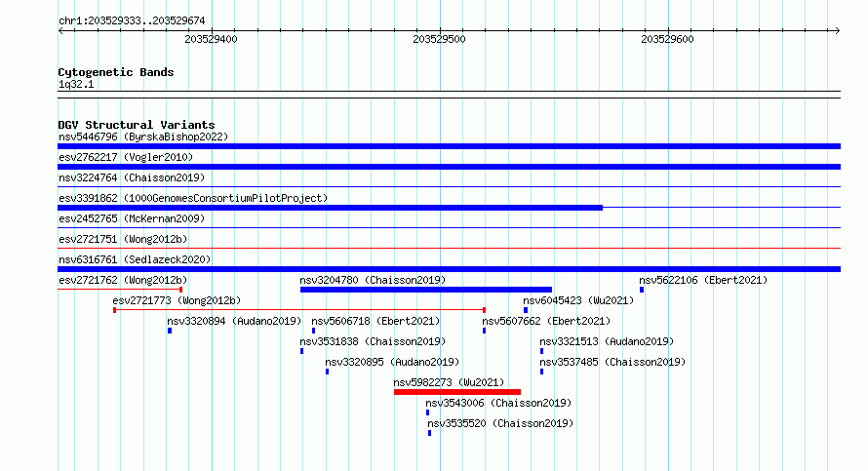
Task: Click the thick blue bar of esv2762217
Action: coord(449,167)
